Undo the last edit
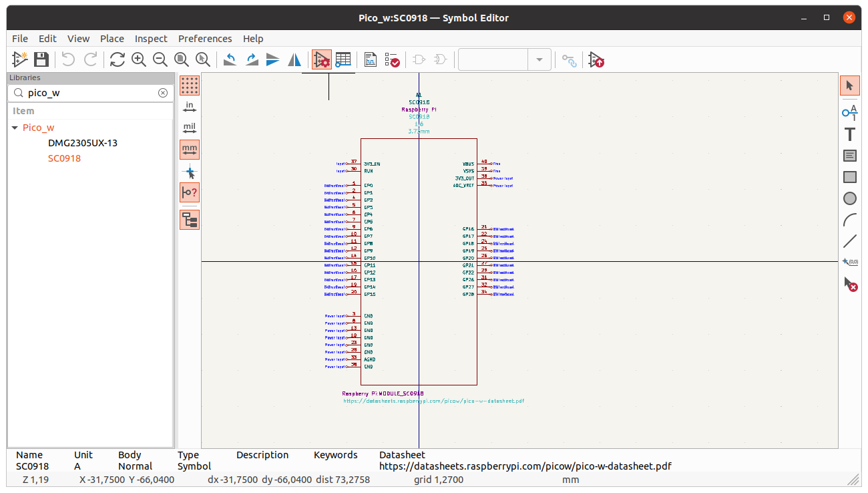Screen dimensions: 868x493 68,59
